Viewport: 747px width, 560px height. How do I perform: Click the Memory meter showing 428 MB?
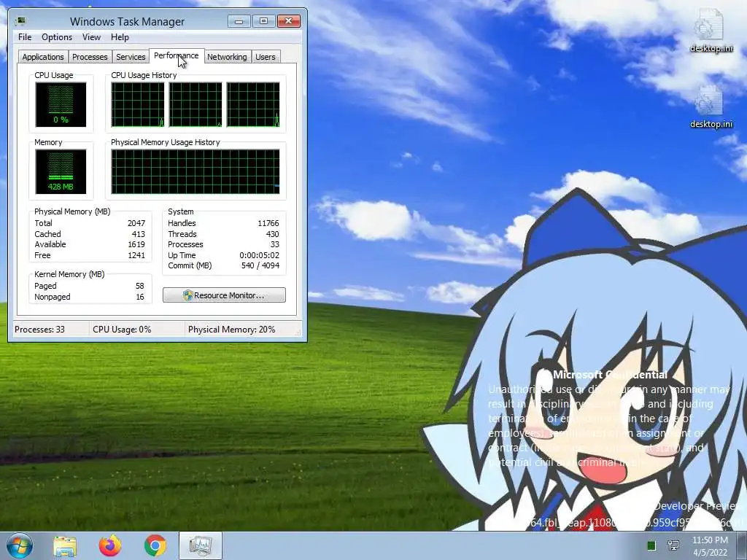pyautogui.click(x=61, y=171)
